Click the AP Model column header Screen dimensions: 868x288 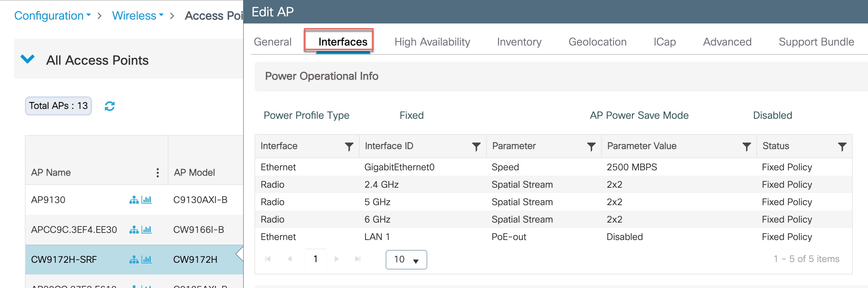194,172
